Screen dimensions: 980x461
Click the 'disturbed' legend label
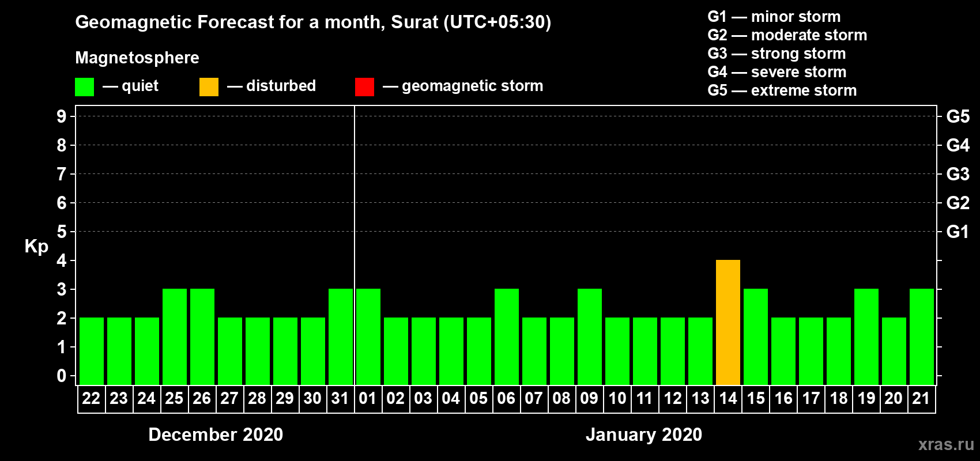pyautogui.click(x=281, y=86)
